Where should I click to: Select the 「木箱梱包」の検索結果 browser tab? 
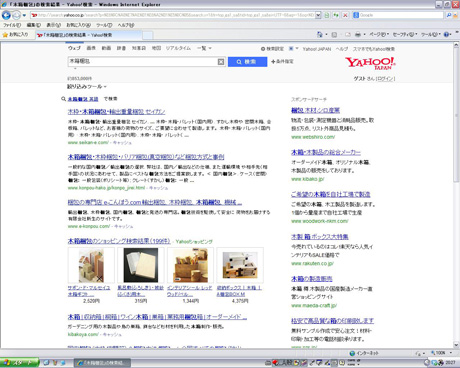(89, 35)
